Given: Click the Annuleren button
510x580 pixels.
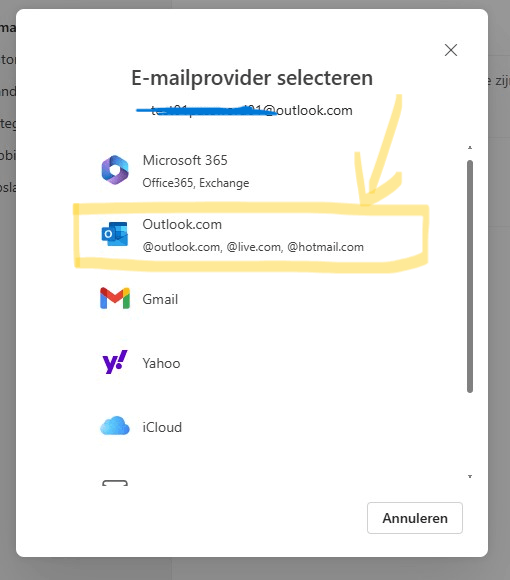Looking at the screenshot, I should [x=415, y=518].
